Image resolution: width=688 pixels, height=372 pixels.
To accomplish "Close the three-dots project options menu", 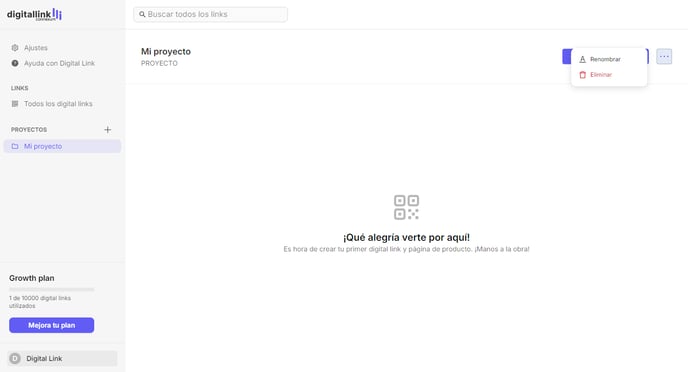I will coord(664,57).
